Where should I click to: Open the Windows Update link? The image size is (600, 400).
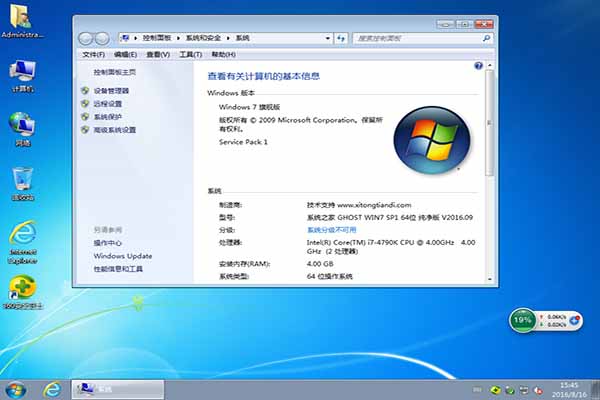point(123,256)
